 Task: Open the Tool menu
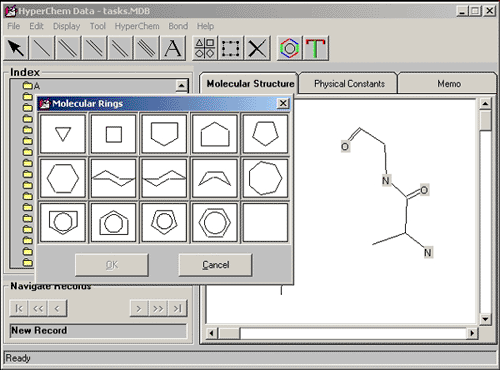click(x=97, y=26)
